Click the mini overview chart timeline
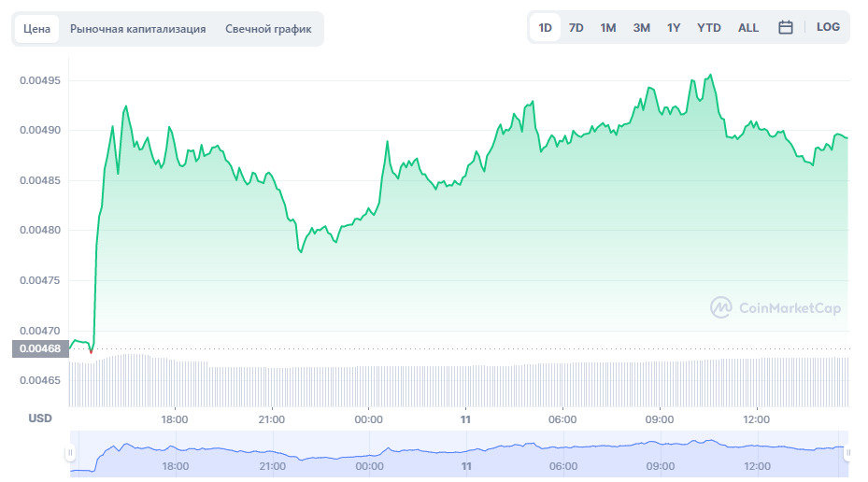This screenshot has height=482, width=868. point(458,453)
